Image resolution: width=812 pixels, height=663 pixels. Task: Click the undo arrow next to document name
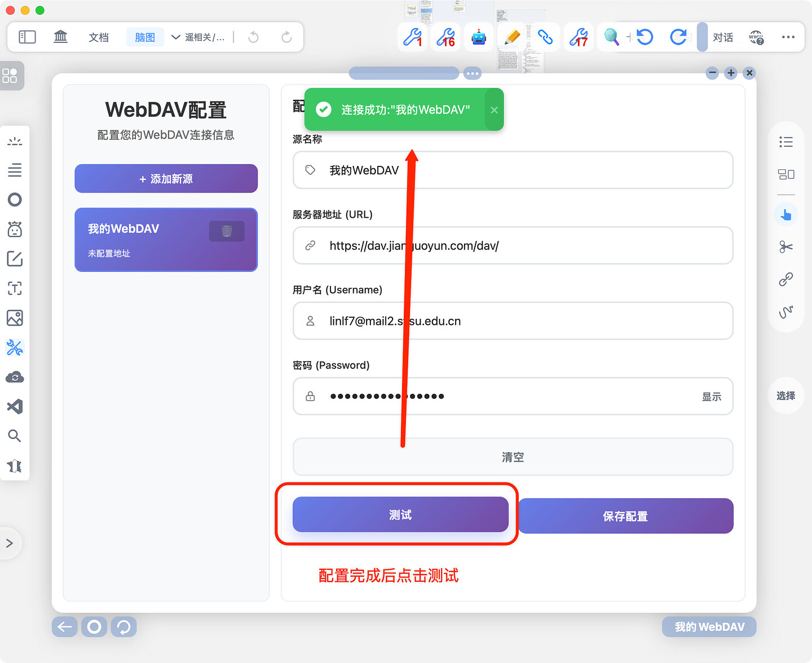254,37
